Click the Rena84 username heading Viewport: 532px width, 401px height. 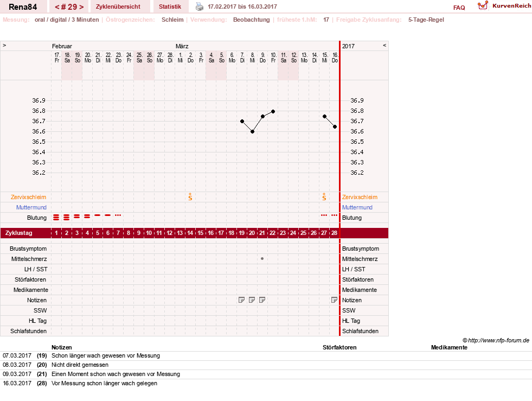pyautogui.click(x=23, y=7)
